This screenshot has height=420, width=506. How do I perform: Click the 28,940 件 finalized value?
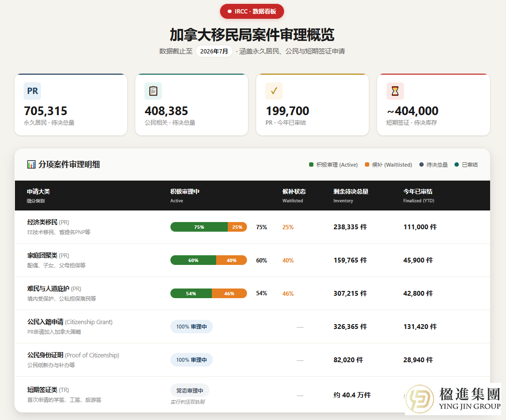tap(418, 360)
